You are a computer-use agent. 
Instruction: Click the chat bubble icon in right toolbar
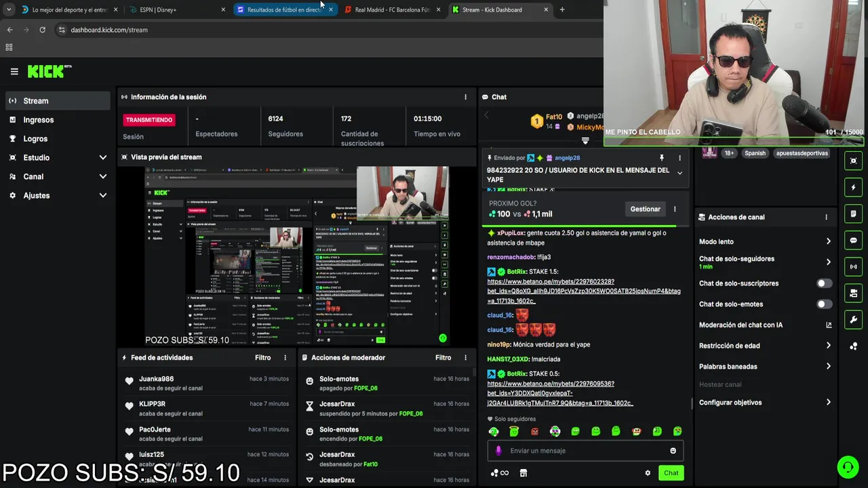(x=853, y=240)
